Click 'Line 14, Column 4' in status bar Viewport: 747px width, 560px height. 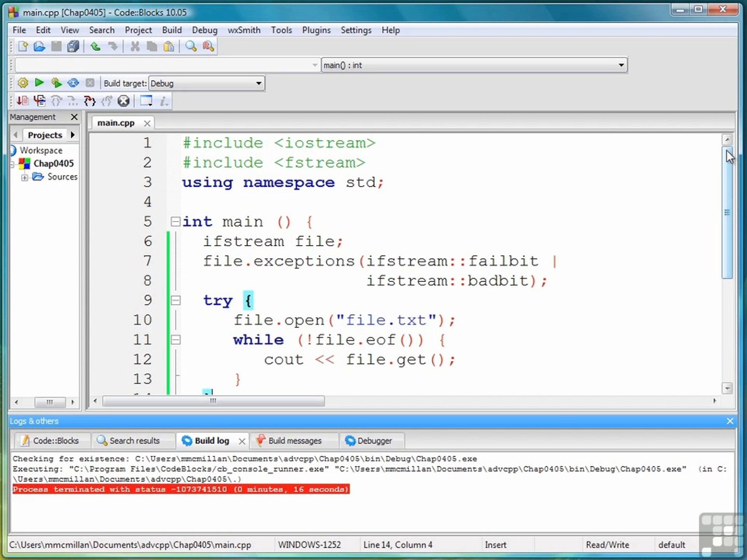[398, 545]
